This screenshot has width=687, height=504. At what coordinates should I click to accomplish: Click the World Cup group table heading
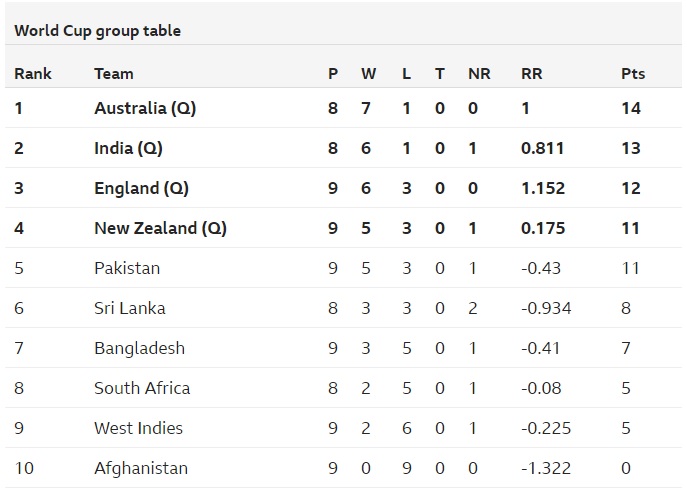pos(98,31)
